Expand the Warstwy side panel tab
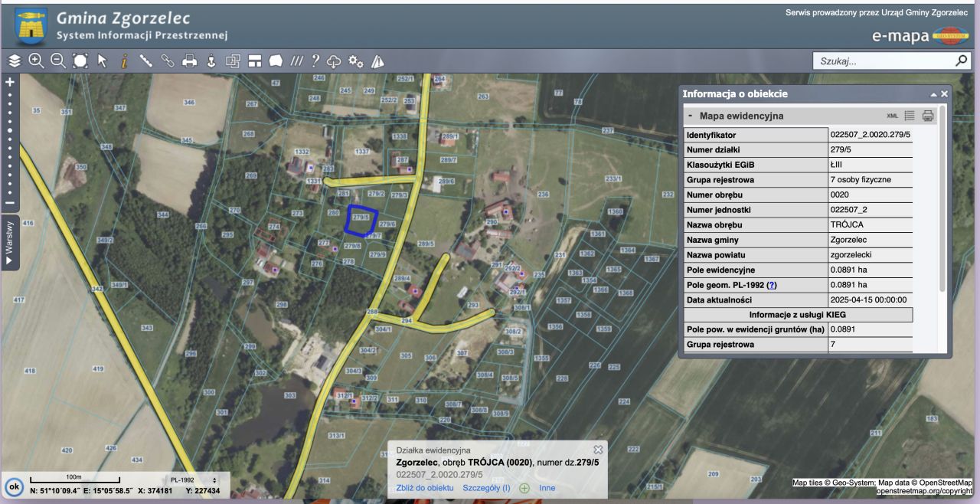 tap(9, 243)
